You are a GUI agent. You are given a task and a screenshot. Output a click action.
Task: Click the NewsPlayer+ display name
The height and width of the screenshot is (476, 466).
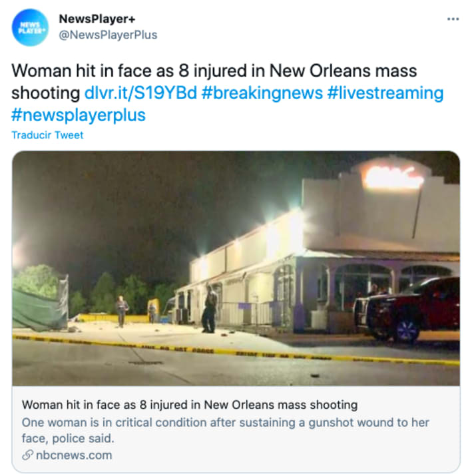point(97,19)
